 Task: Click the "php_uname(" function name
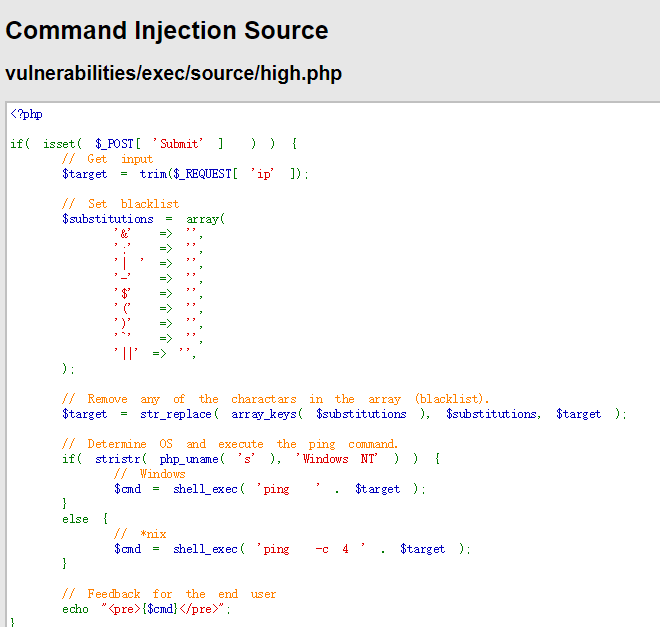[x=192, y=459]
